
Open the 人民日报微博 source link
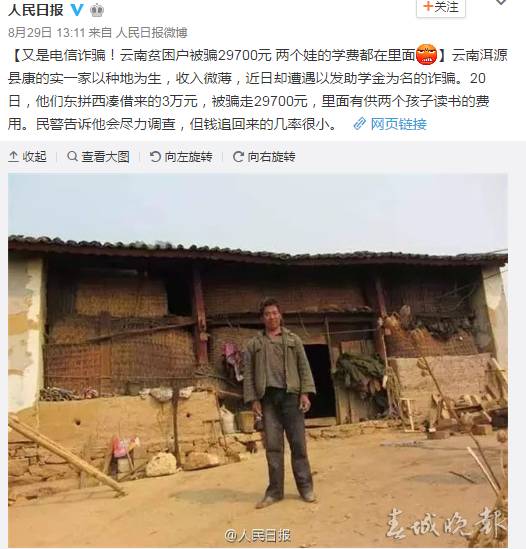pyautogui.click(x=151, y=33)
